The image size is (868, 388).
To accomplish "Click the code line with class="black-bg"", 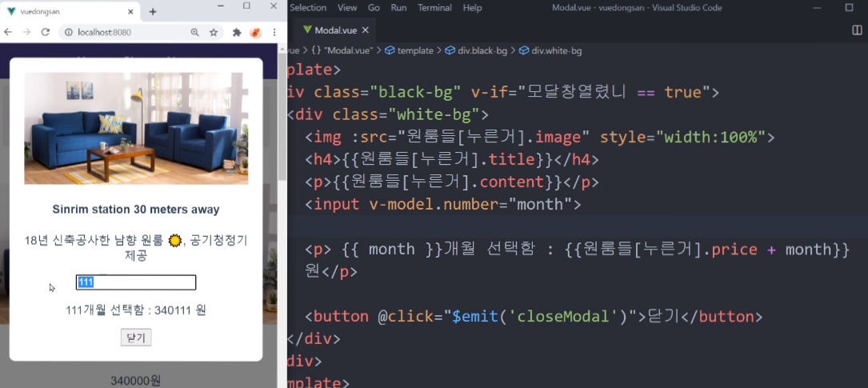I will click(x=502, y=92).
